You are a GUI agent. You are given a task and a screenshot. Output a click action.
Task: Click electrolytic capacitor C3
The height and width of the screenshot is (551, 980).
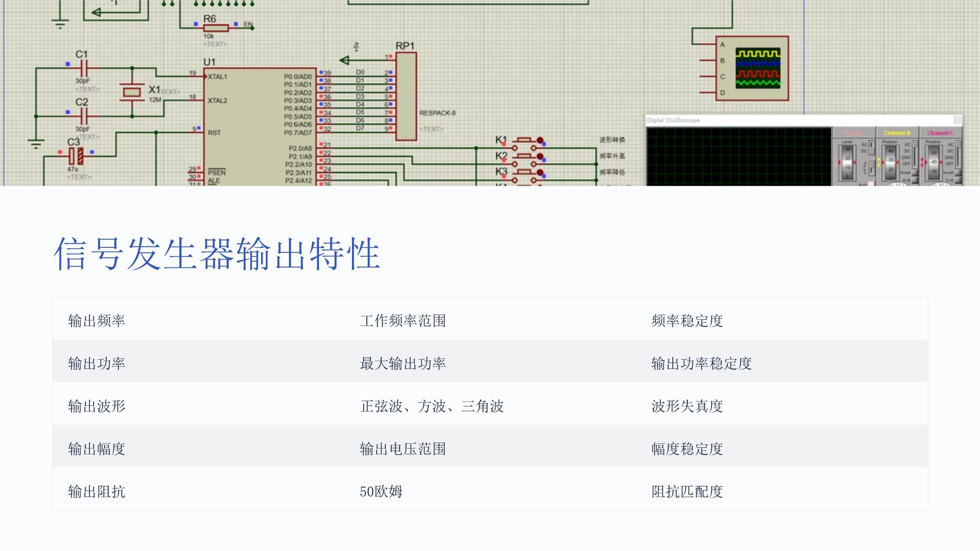pos(76,156)
